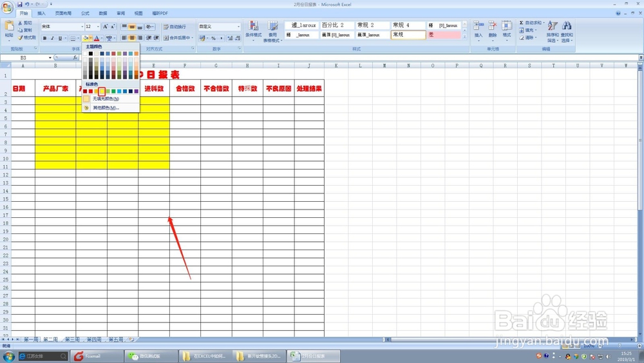
Task: Switch to the 公式 ribbon tab
Action: pos(85,13)
